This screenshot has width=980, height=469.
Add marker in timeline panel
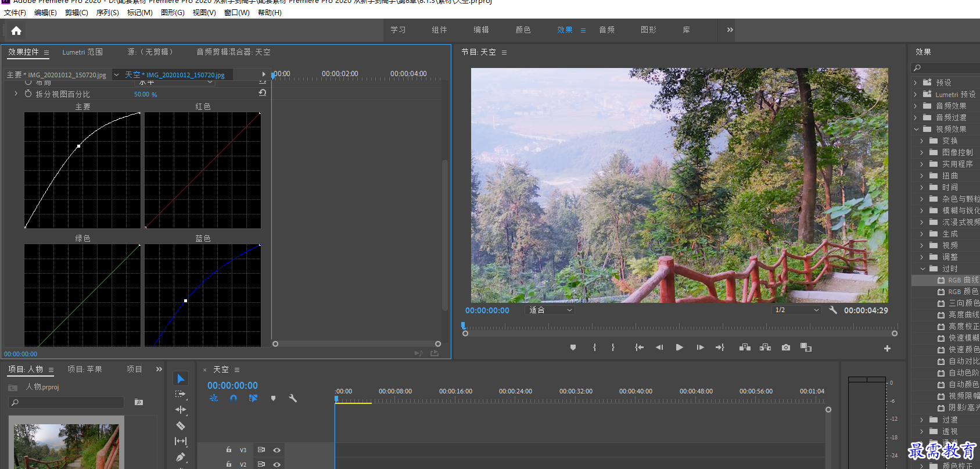coord(273,399)
